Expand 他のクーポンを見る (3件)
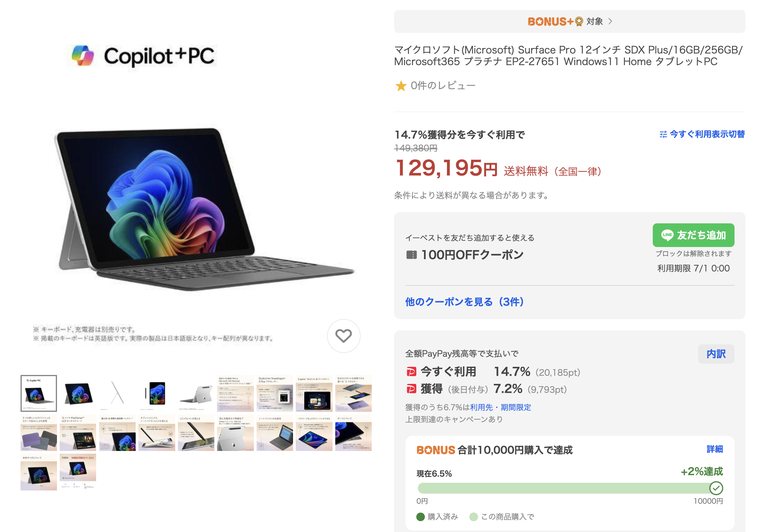Image resolution: width=764 pixels, height=532 pixels. click(x=464, y=302)
